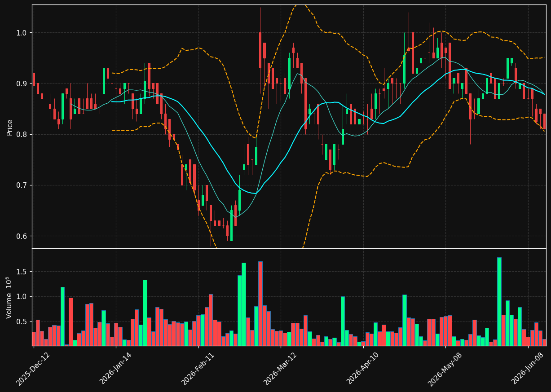
Task: Click the 2026-Feb-11 date label
Action: pos(198,369)
